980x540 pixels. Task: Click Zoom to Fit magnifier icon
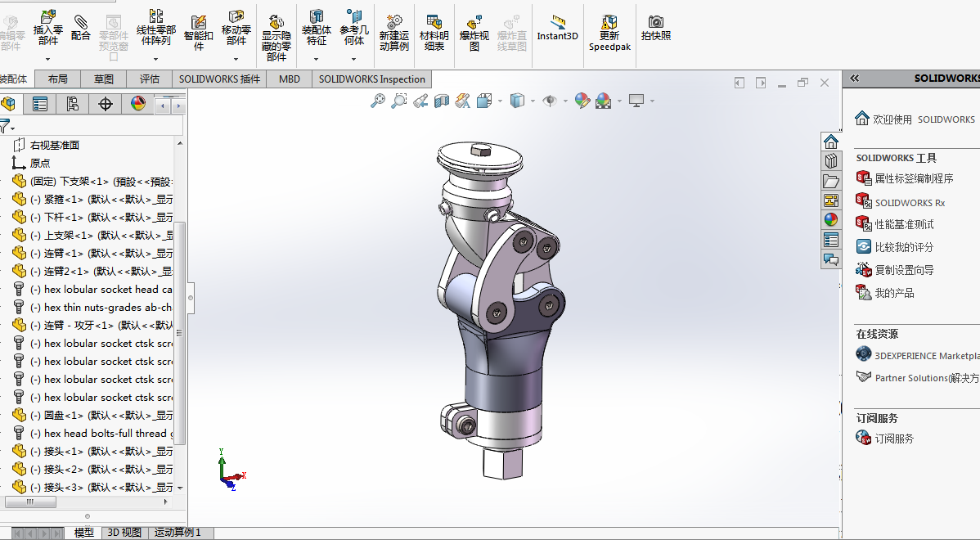377,101
